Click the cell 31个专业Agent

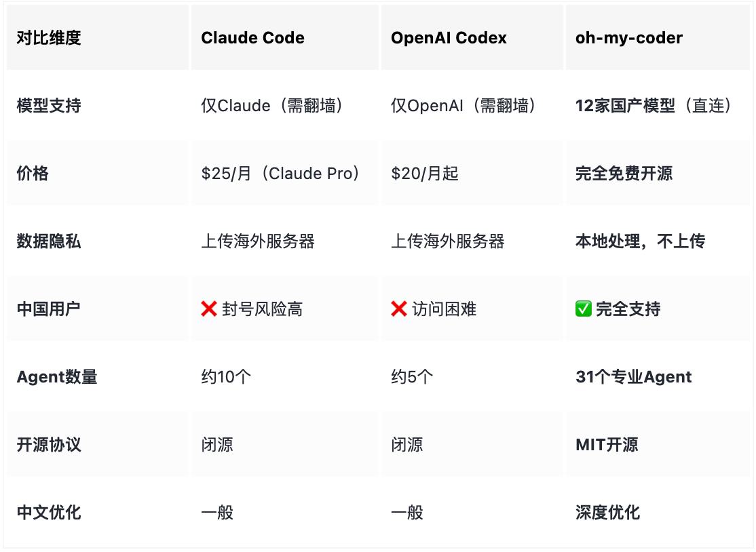[634, 376]
